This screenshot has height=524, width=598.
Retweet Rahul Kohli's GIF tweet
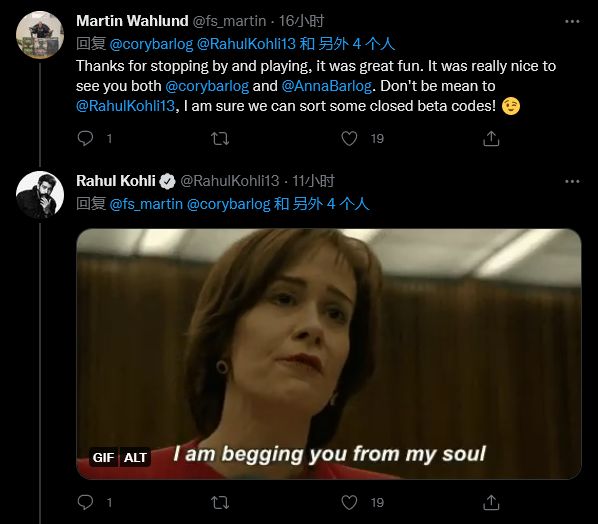220,502
